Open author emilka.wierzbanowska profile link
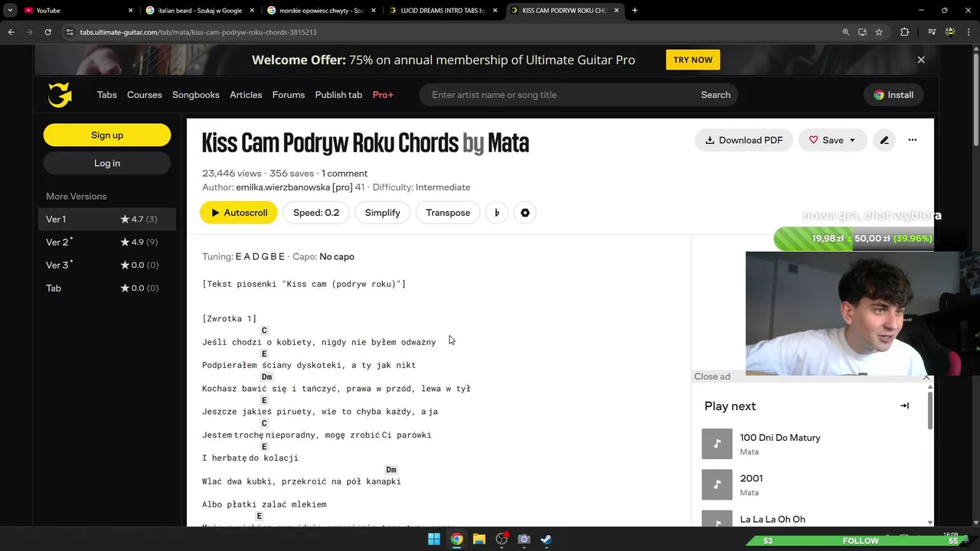This screenshot has height=551, width=980. tap(294, 187)
